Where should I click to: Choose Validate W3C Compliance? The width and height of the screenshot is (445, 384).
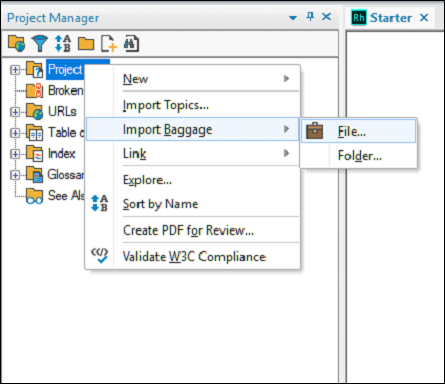193,257
